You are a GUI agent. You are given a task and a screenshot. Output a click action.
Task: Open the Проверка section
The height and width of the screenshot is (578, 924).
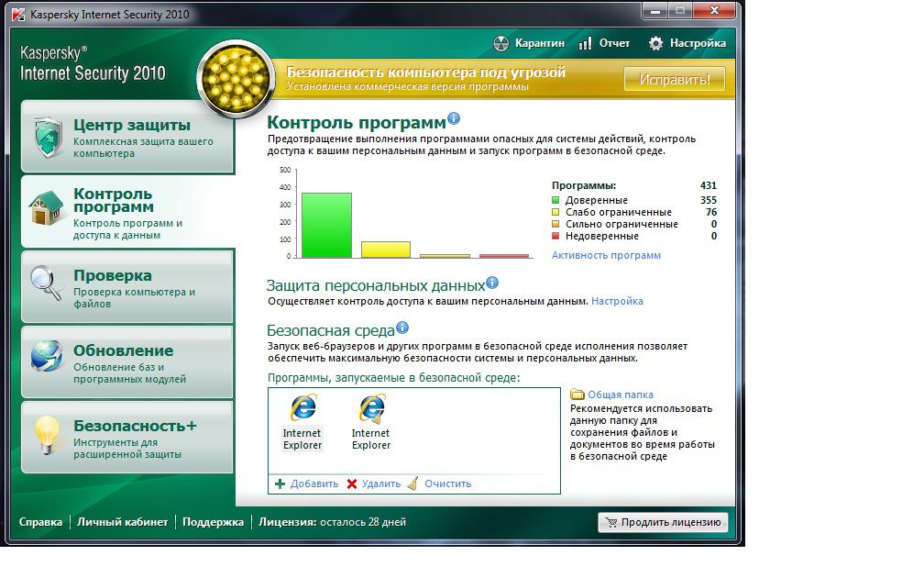[x=127, y=286]
